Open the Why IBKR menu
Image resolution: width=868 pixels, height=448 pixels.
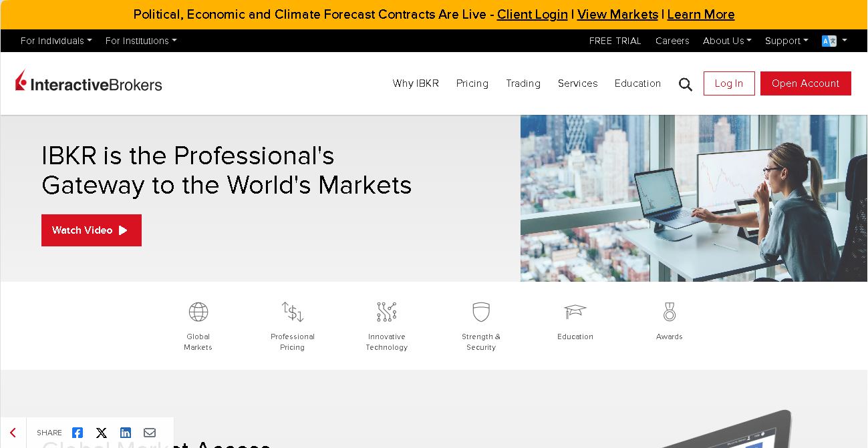[416, 83]
